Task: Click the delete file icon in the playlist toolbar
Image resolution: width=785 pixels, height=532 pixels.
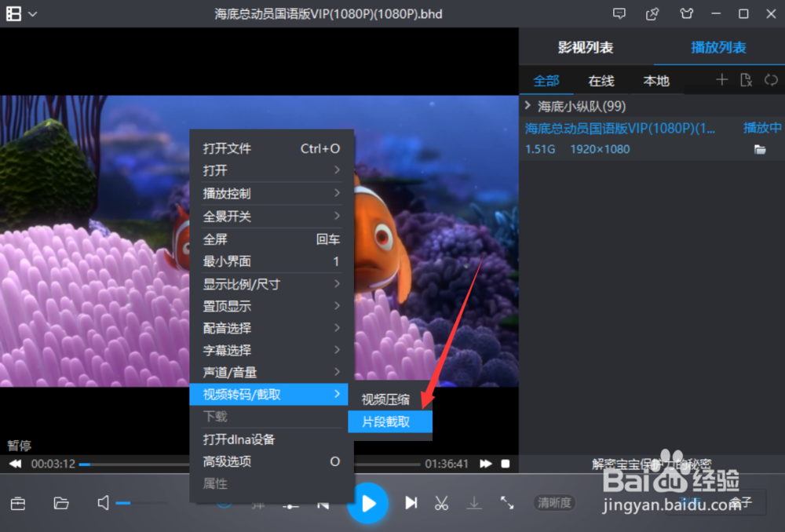Action: 746,79
